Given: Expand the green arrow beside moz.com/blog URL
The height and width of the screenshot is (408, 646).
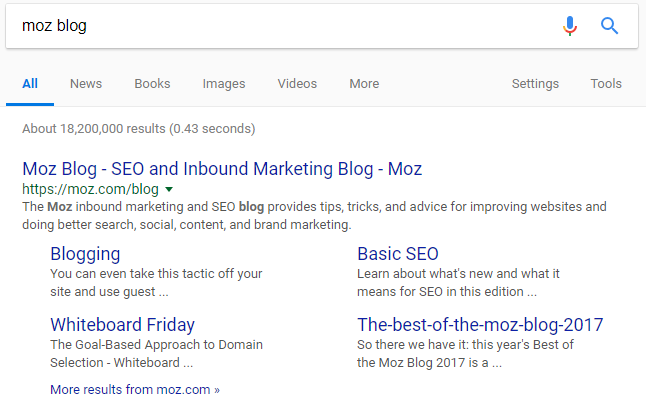Looking at the screenshot, I should 169,189.
